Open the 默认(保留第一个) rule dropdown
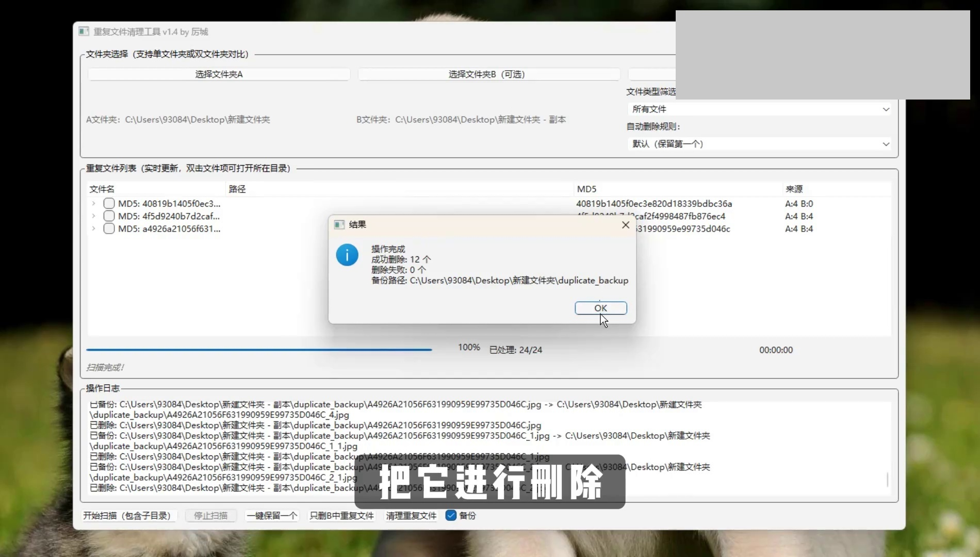980x557 pixels. pos(759,144)
